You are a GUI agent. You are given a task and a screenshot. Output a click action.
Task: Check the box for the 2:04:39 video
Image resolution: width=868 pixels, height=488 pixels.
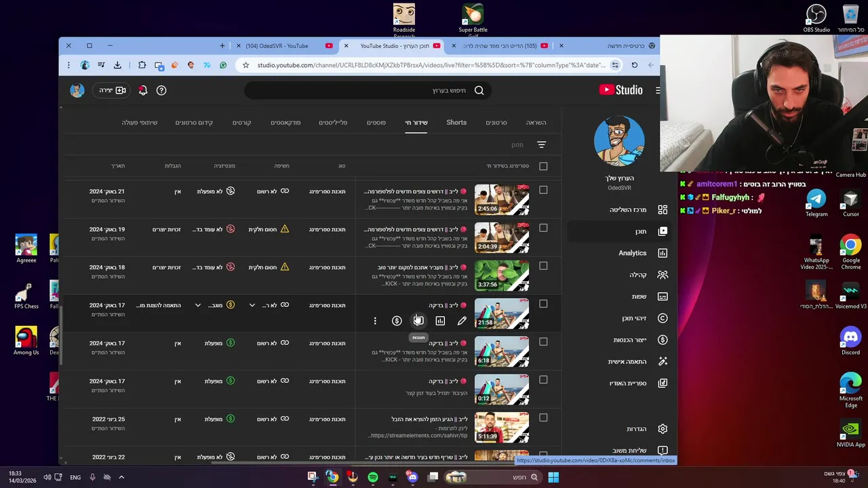pyautogui.click(x=543, y=228)
